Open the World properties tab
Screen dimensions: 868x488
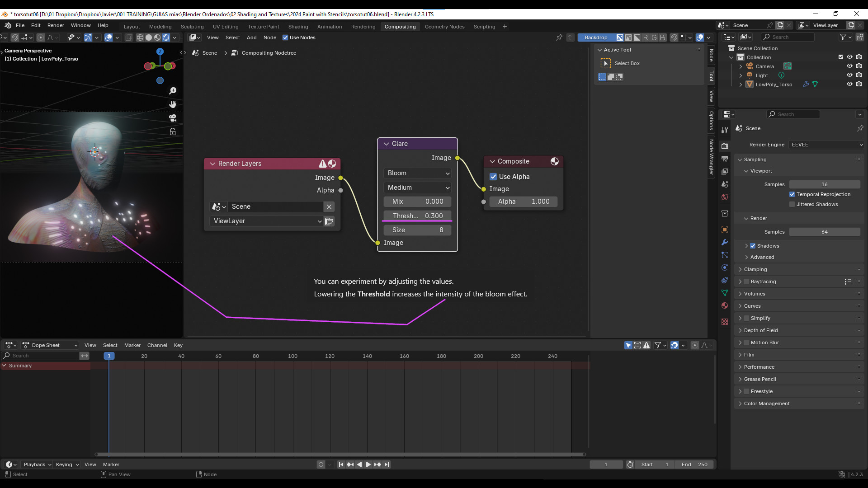(x=725, y=197)
